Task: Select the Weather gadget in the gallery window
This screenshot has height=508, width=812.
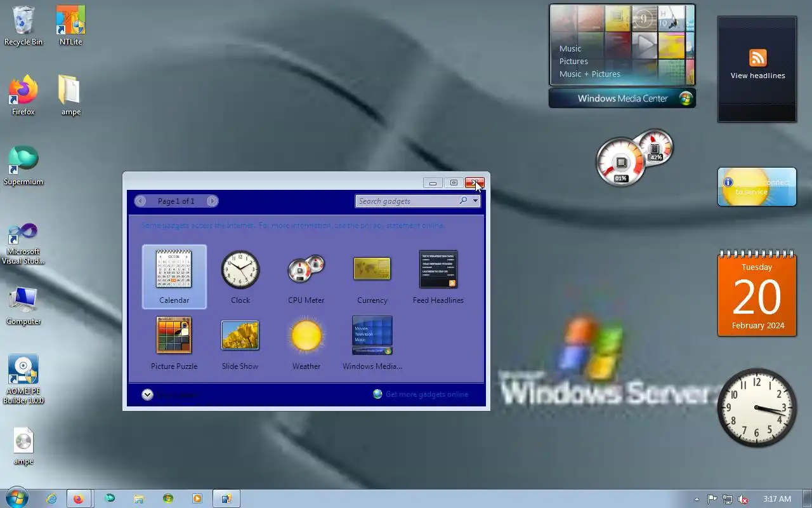Action: coord(306,343)
